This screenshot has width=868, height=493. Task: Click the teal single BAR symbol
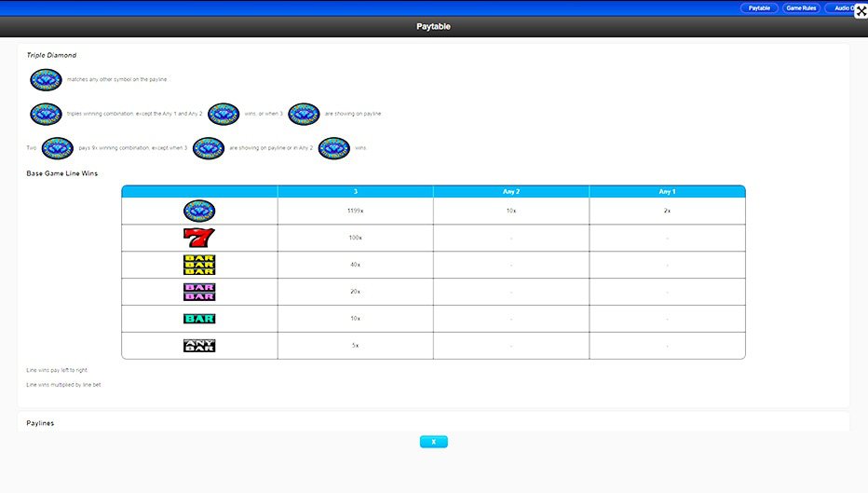(x=199, y=319)
